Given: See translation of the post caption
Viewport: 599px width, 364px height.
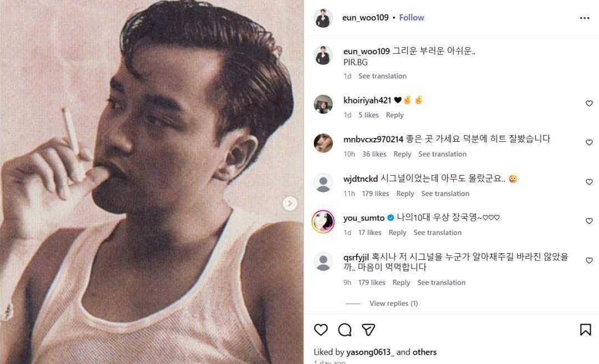Looking at the screenshot, I should tap(382, 76).
